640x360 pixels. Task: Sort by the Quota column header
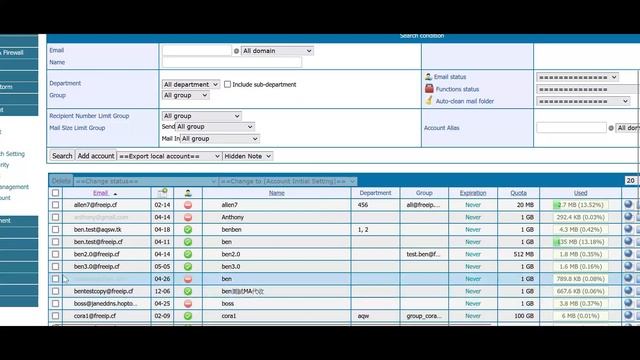[518, 193]
